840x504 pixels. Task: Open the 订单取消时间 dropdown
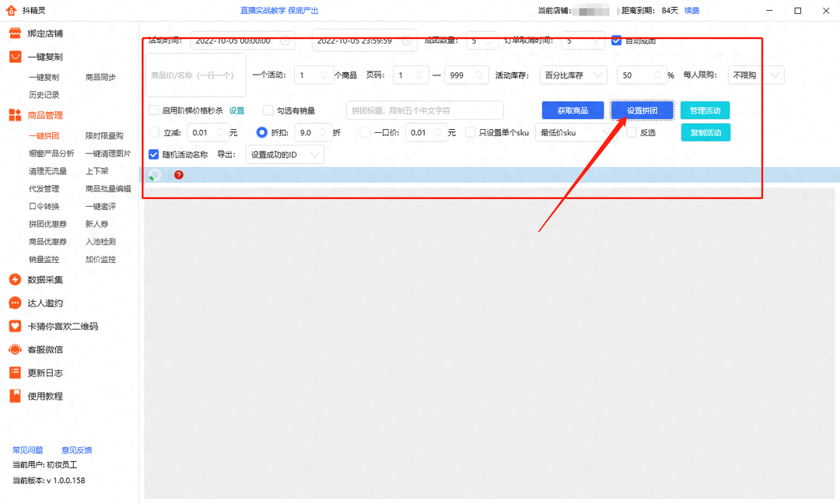point(583,40)
